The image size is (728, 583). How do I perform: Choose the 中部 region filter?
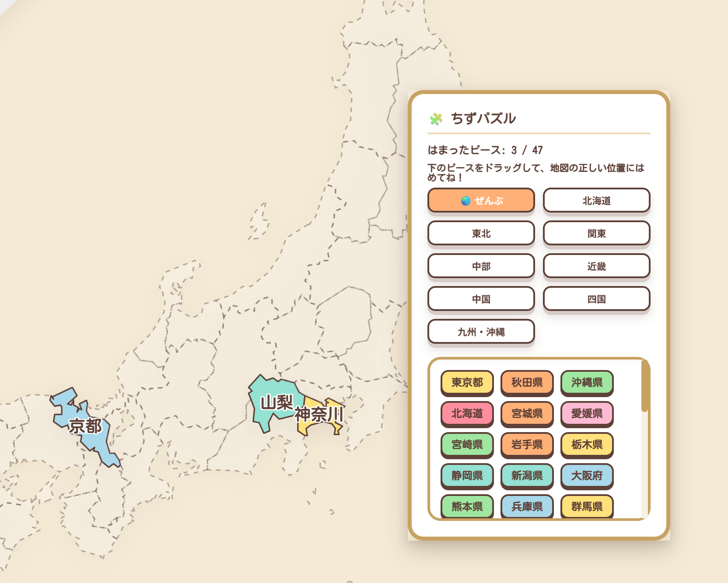(x=481, y=266)
